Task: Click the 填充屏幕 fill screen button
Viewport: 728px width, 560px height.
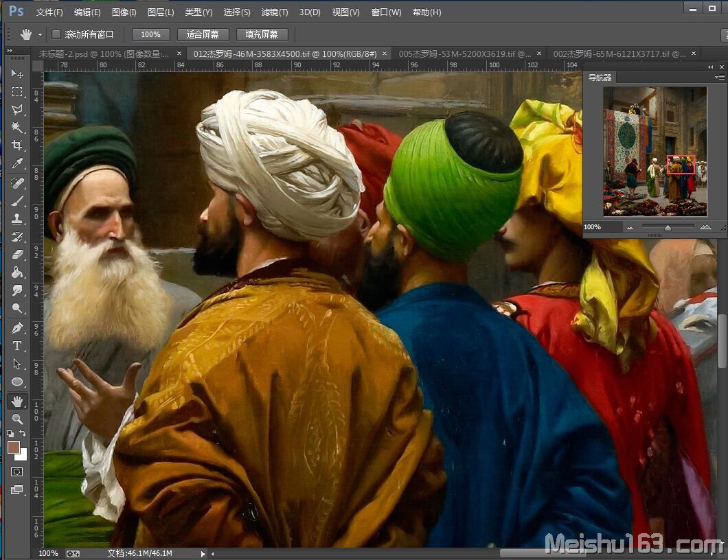Action: (262, 34)
